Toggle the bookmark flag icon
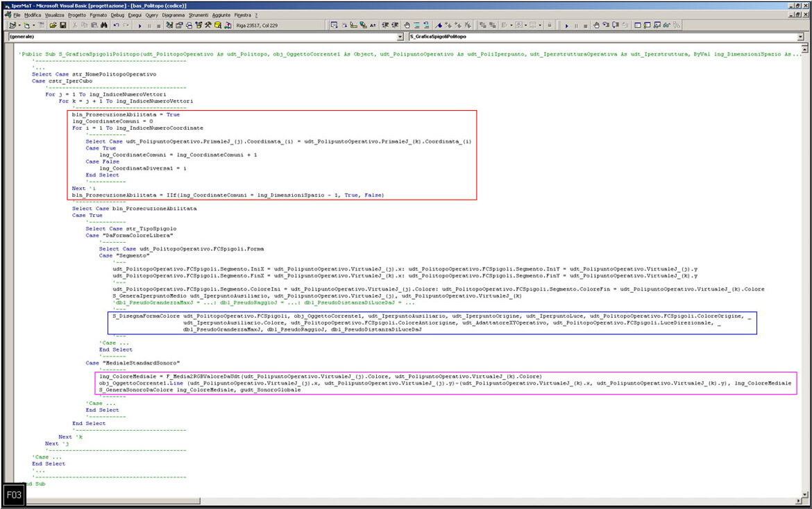The height and width of the screenshot is (509, 812). tap(438, 25)
